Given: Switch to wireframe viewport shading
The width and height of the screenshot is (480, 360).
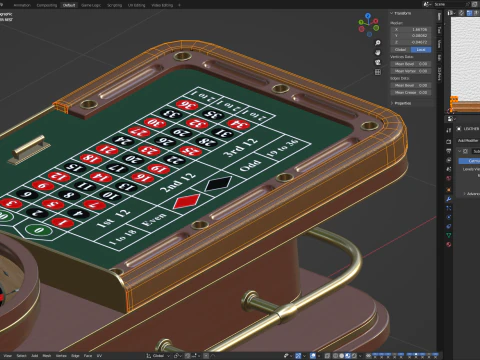Looking at the screenshot, I should tap(336, 356).
